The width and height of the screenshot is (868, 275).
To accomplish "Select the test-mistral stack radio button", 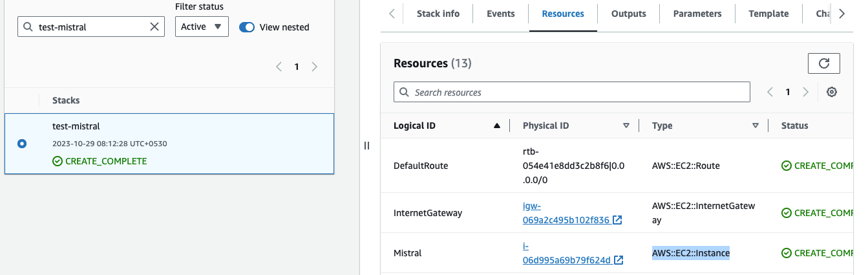I will (x=22, y=144).
